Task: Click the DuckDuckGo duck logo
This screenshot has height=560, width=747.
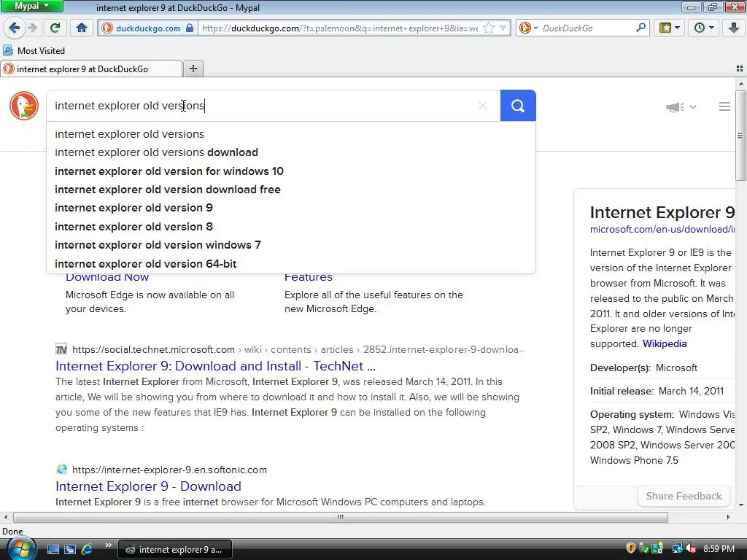Action: click(24, 106)
